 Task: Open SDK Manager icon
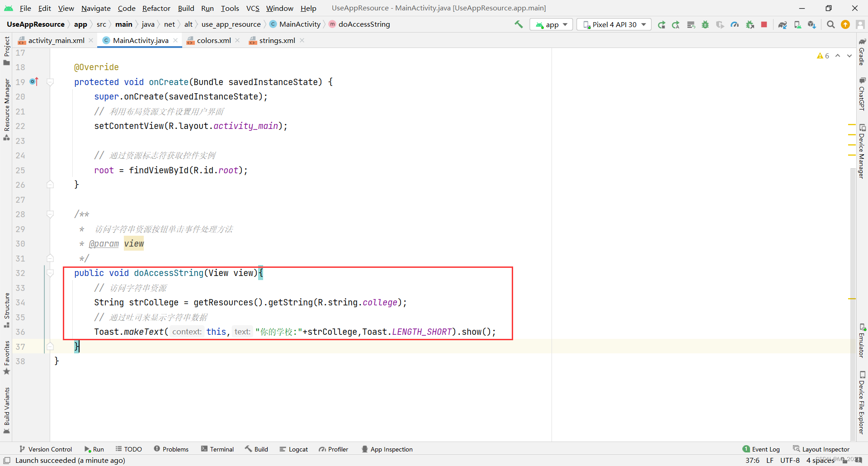point(812,24)
